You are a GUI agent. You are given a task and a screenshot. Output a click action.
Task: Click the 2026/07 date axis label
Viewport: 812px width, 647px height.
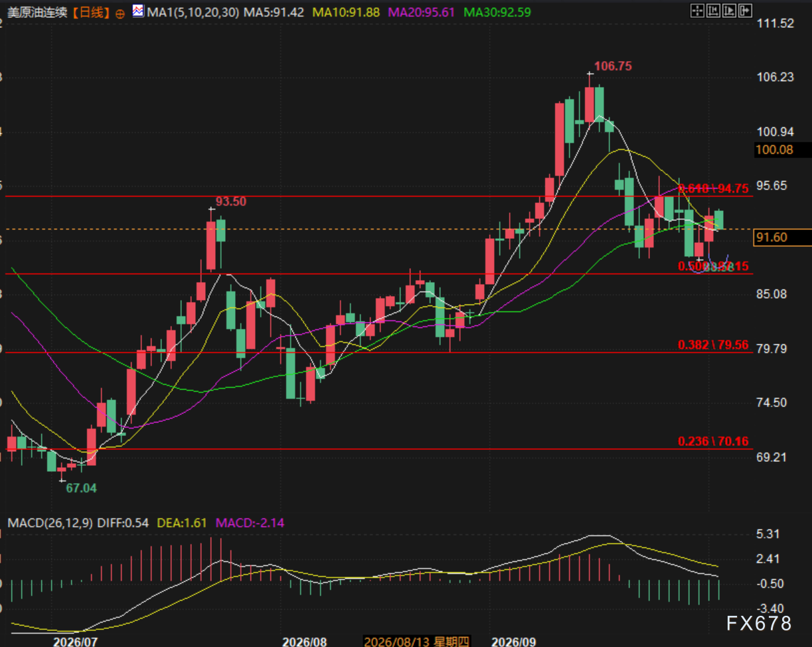coord(76,642)
